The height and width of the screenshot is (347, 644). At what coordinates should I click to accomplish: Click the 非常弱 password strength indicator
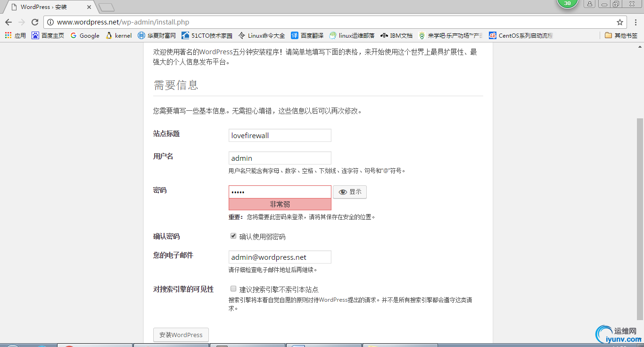(x=280, y=204)
